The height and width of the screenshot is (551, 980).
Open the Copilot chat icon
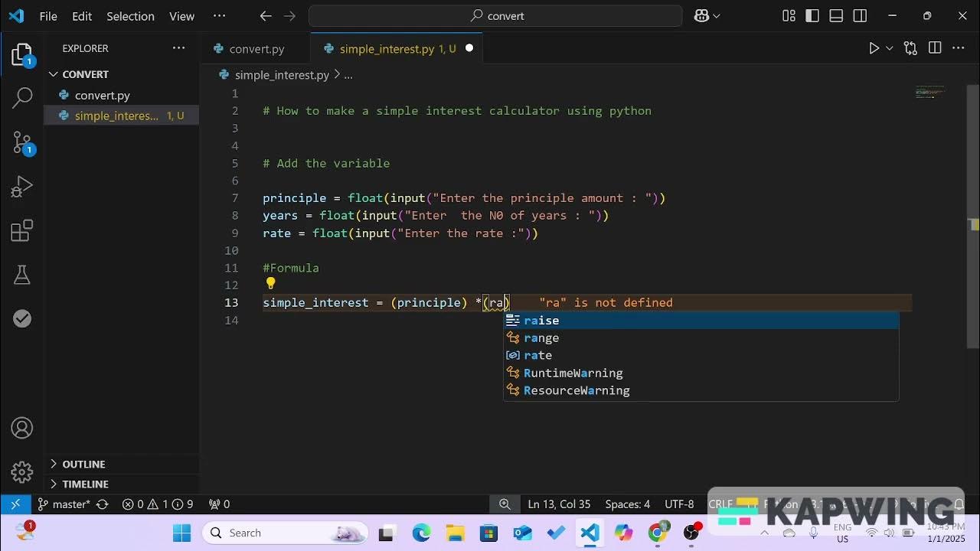pyautogui.click(x=701, y=16)
